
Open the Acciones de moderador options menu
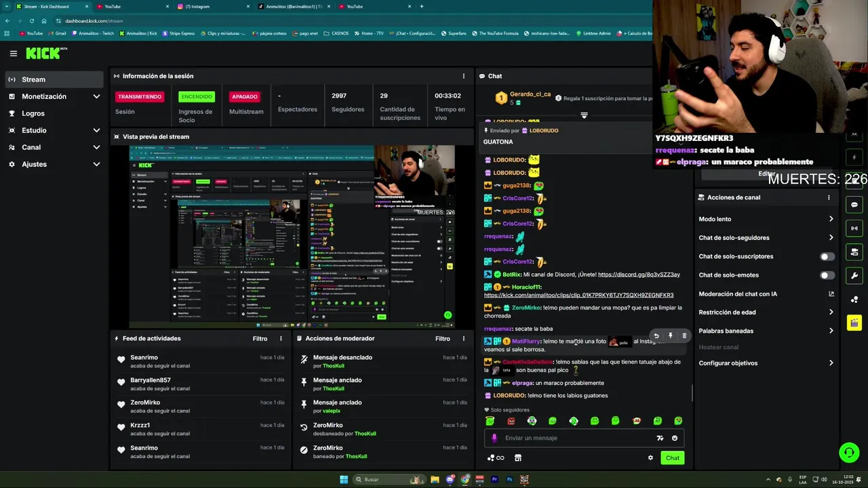coord(464,338)
